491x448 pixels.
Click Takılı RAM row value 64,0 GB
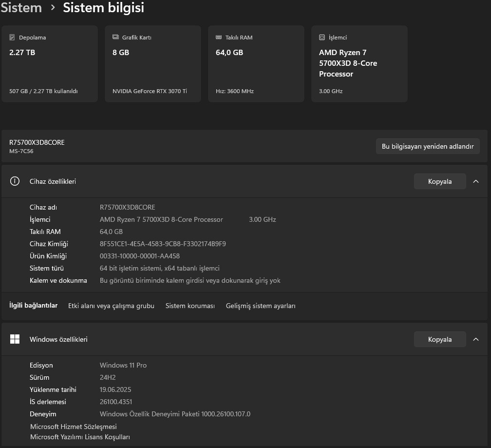point(111,232)
